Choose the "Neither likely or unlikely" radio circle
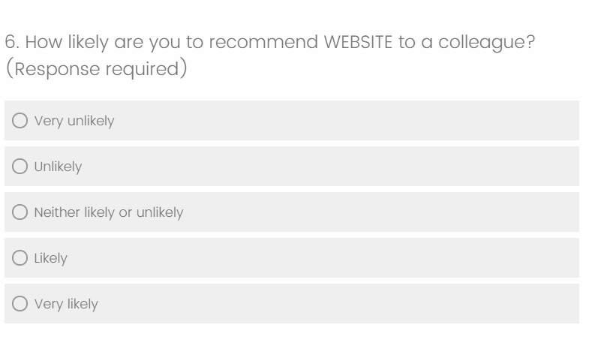 (20, 212)
